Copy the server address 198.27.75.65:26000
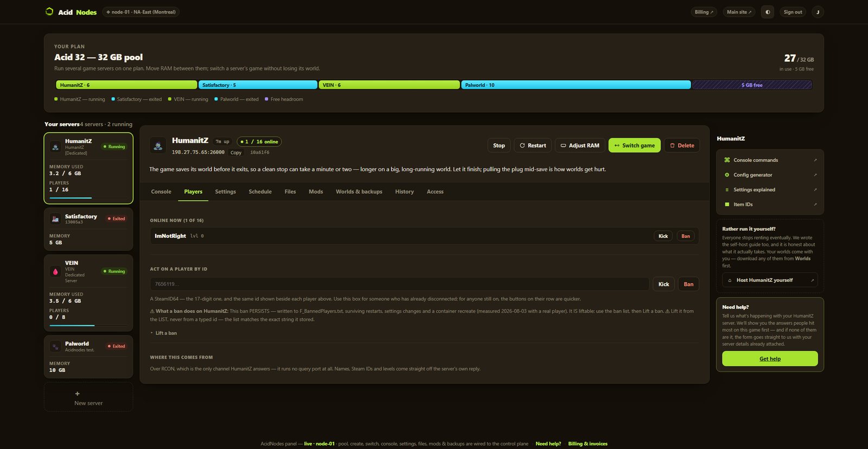The width and height of the screenshot is (868, 449). [236, 153]
